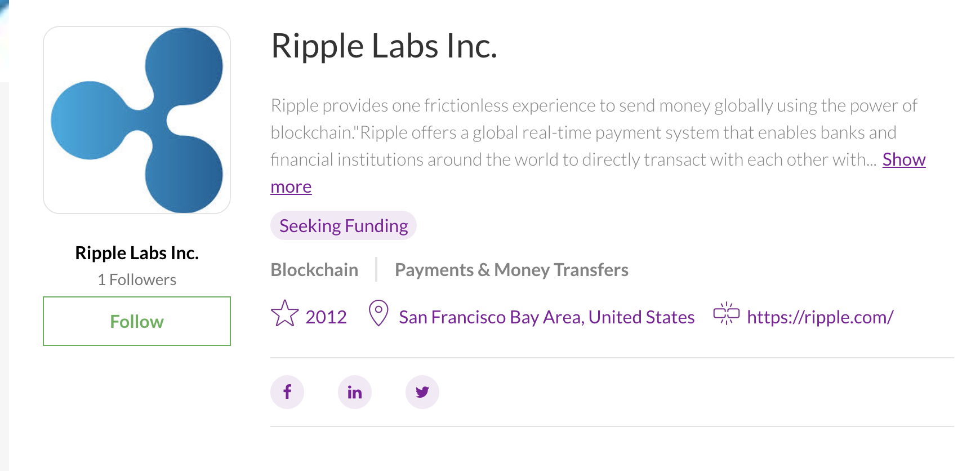This screenshot has width=980, height=471.
Task: Click Ripple Labs Inc. name under logo
Action: tap(137, 253)
